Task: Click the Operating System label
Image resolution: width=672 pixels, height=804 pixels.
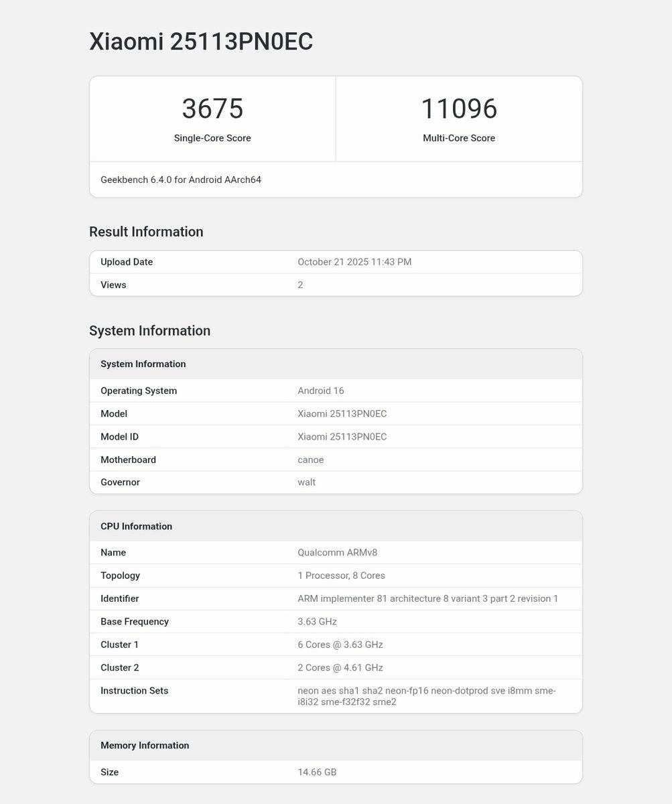Action: click(139, 391)
